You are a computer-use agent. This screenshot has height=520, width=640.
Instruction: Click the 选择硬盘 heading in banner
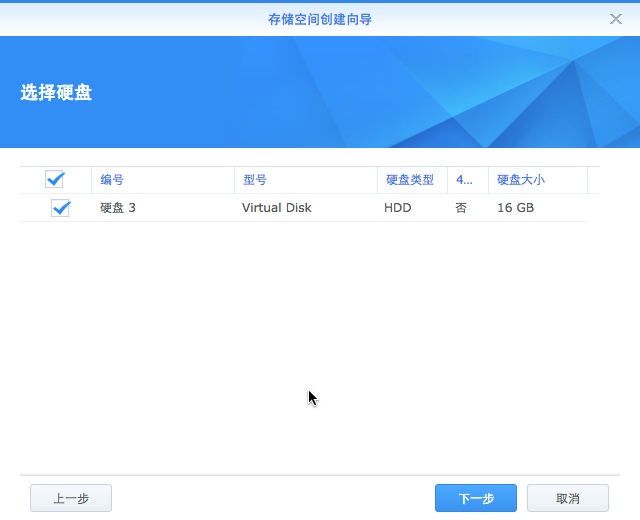(x=57, y=93)
